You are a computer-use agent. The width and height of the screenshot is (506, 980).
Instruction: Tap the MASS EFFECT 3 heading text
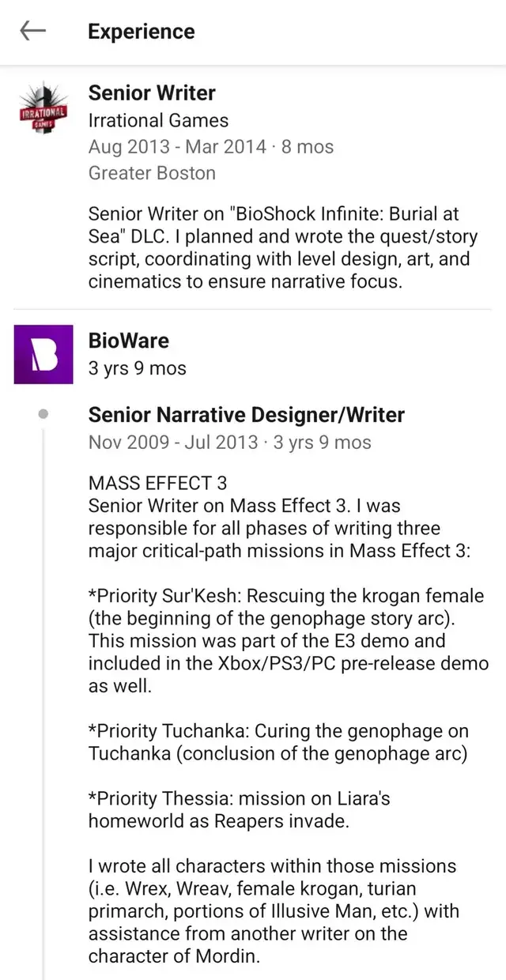157,483
